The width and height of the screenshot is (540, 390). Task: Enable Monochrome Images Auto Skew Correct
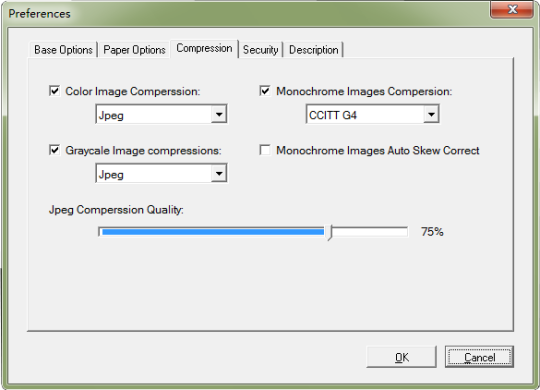click(x=265, y=150)
